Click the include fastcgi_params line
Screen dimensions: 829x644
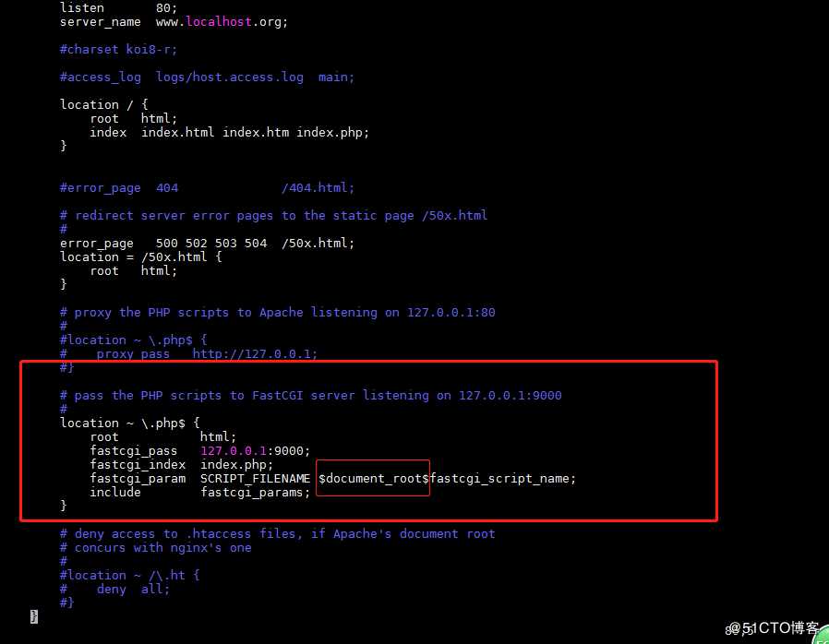pyautogui.click(x=199, y=493)
